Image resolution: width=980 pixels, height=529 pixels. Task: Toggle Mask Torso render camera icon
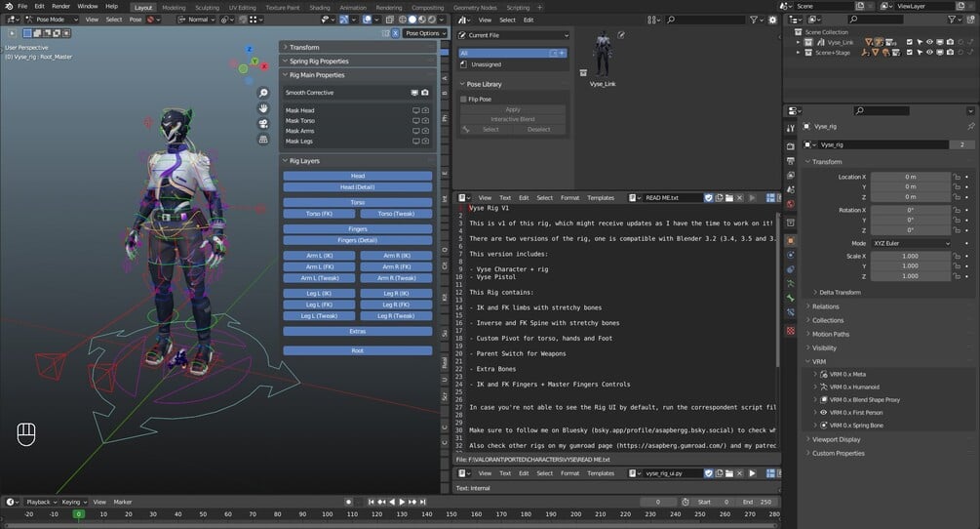click(x=425, y=121)
